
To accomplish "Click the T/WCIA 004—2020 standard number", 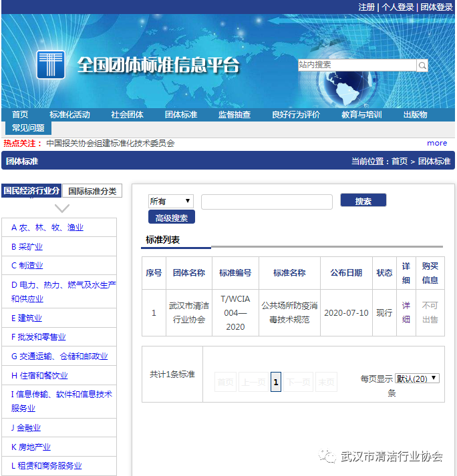I will pos(235,312).
